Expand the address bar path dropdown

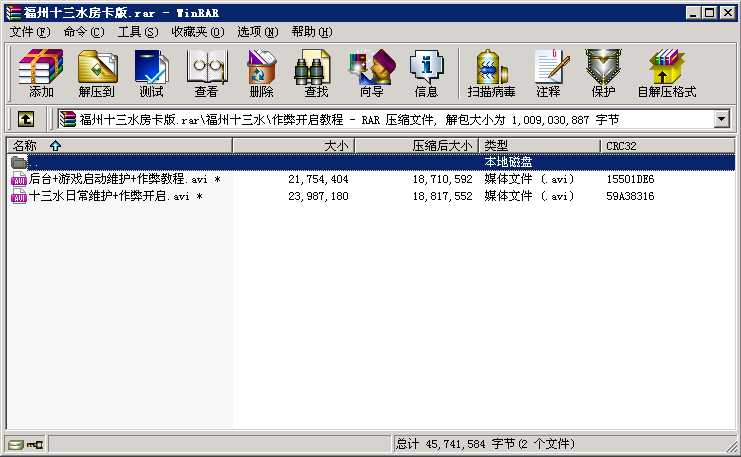click(x=721, y=119)
